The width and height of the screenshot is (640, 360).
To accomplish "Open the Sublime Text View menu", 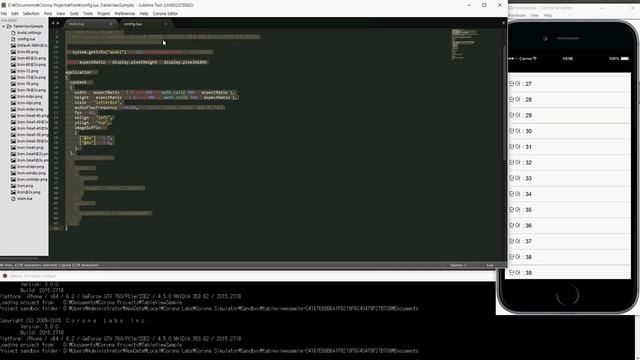I will pyautogui.click(x=61, y=13).
